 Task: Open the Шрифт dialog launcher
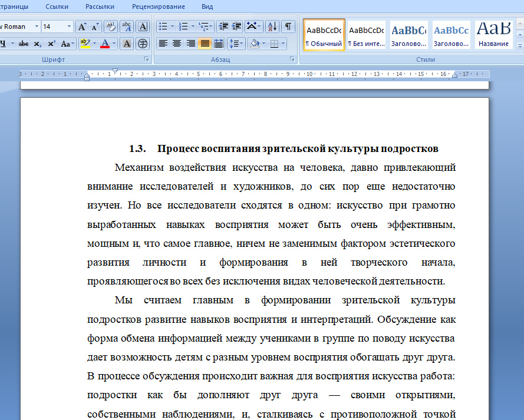coord(146,59)
